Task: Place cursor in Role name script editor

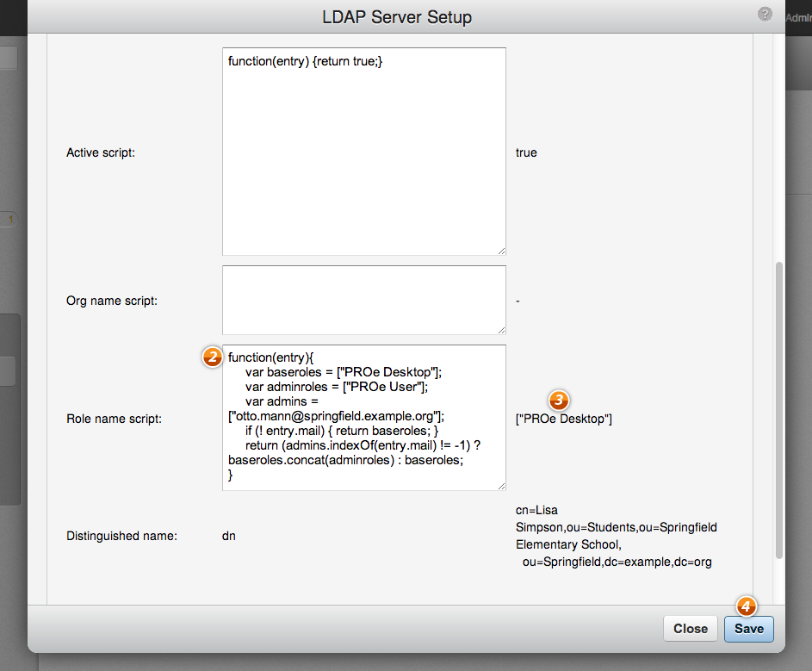Action: (x=363, y=418)
